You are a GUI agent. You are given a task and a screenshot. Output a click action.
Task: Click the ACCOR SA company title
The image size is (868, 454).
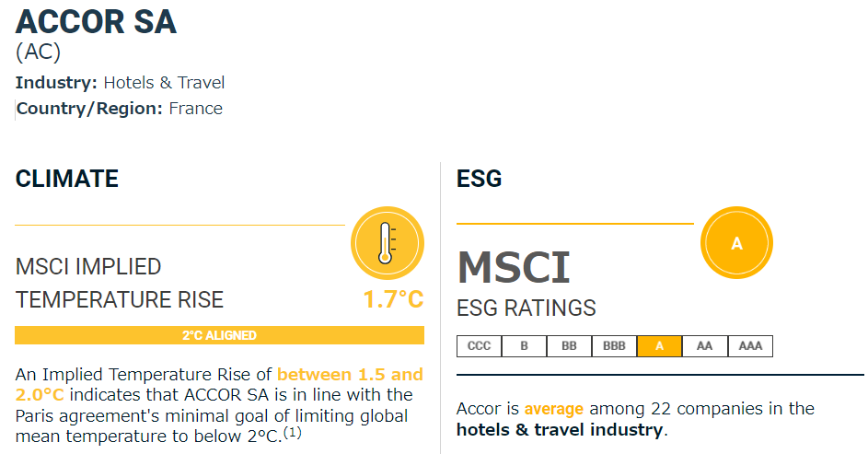(x=96, y=22)
